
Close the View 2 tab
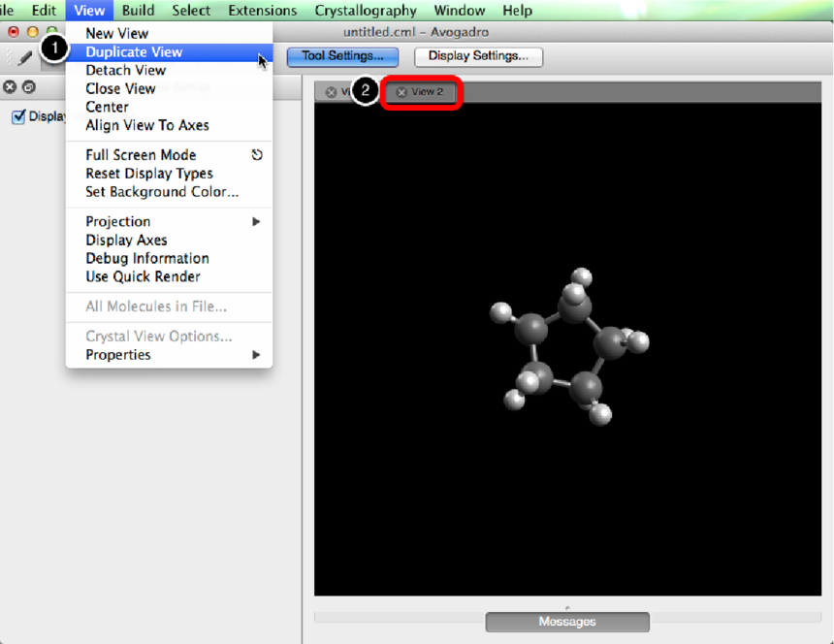401,92
